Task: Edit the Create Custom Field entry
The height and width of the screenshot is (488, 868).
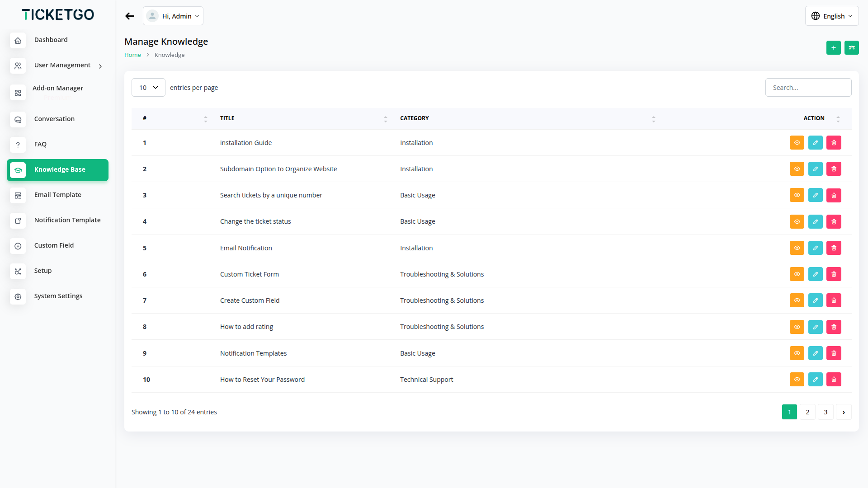Action: pyautogui.click(x=815, y=300)
